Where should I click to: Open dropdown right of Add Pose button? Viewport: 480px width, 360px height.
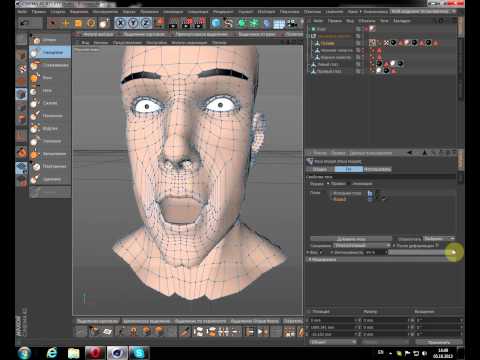439,239
